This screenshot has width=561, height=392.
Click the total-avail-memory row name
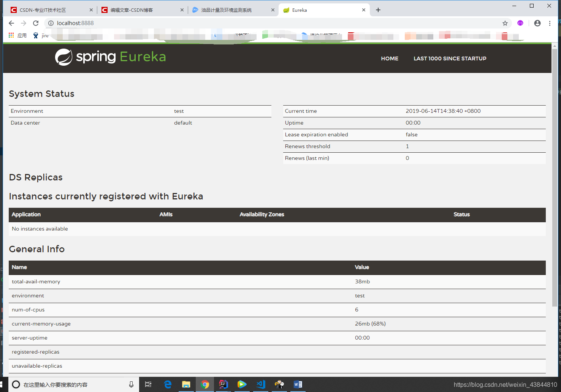tap(36, 281)
